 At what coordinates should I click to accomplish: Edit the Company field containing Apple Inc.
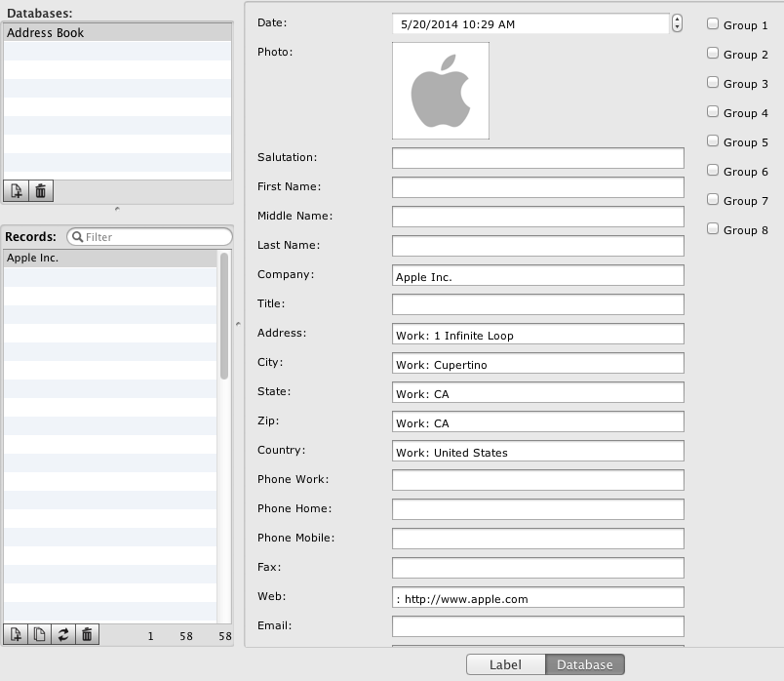tap(538, 275)
